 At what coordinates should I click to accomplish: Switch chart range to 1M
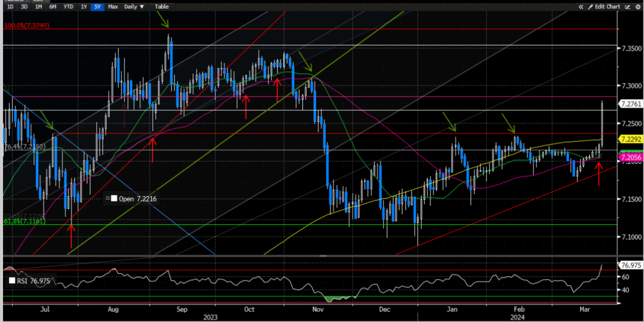click(38, 7)
